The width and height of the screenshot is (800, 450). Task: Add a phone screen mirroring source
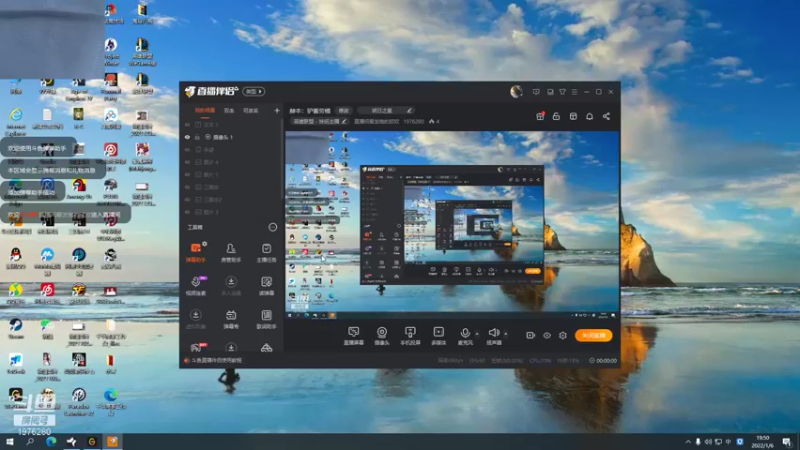pyautogui.click(x=410, y=335)
